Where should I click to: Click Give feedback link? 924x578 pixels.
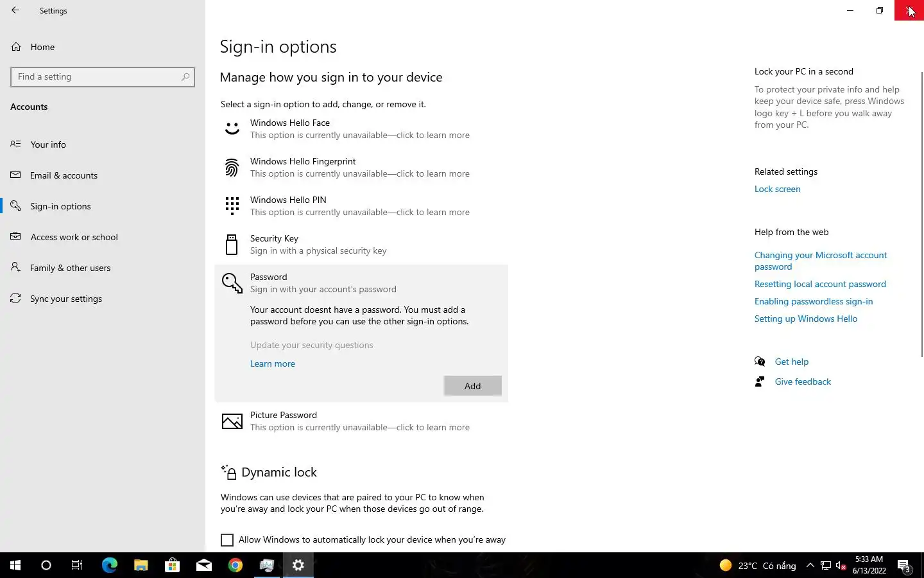(x=803, y=381)
